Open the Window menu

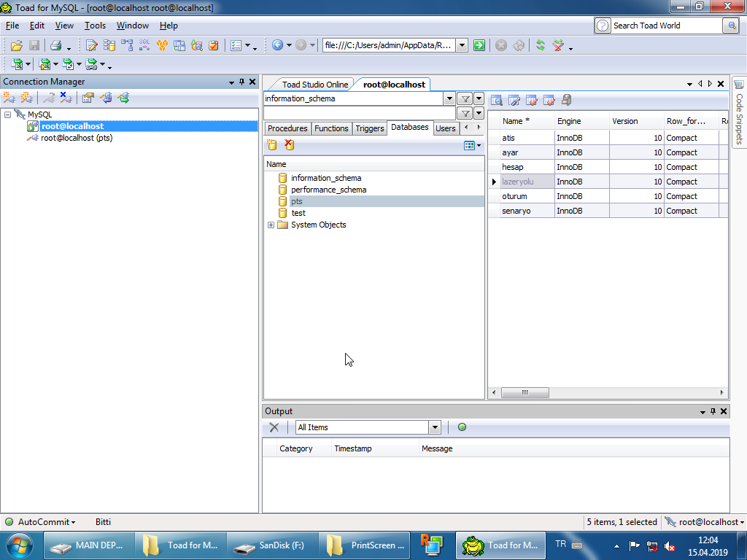click(x=133, y=26)
